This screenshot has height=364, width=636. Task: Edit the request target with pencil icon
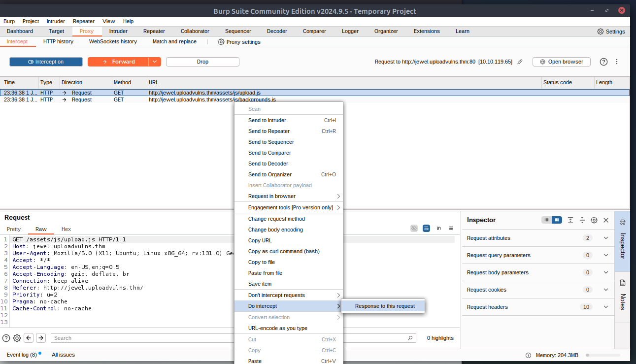click(520, 62)
